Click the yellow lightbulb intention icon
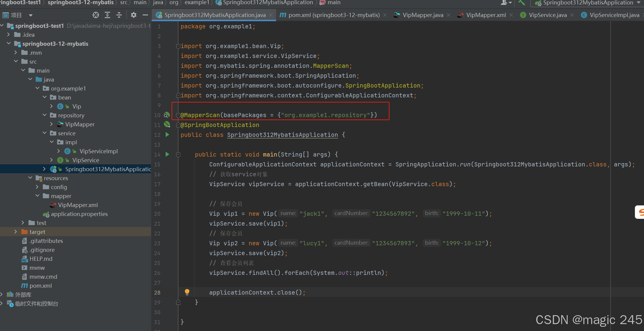Viewport: 644px width, 331px height. pyautogui.click(x=187, y=292)
